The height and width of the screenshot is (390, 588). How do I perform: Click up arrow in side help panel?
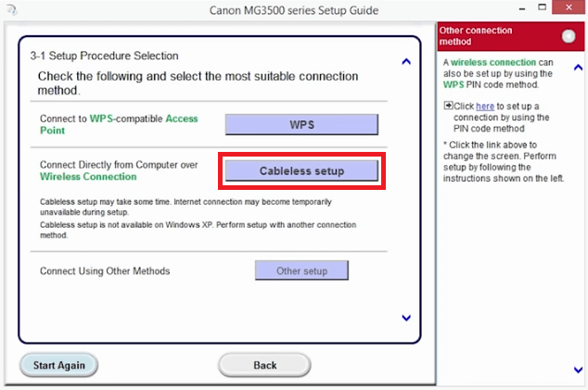coord(578,68)
